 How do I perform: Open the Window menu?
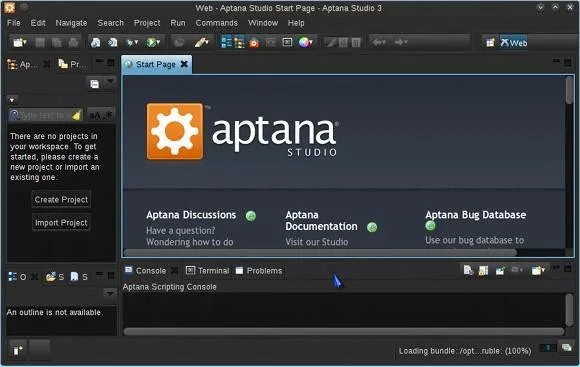point(263,23)
